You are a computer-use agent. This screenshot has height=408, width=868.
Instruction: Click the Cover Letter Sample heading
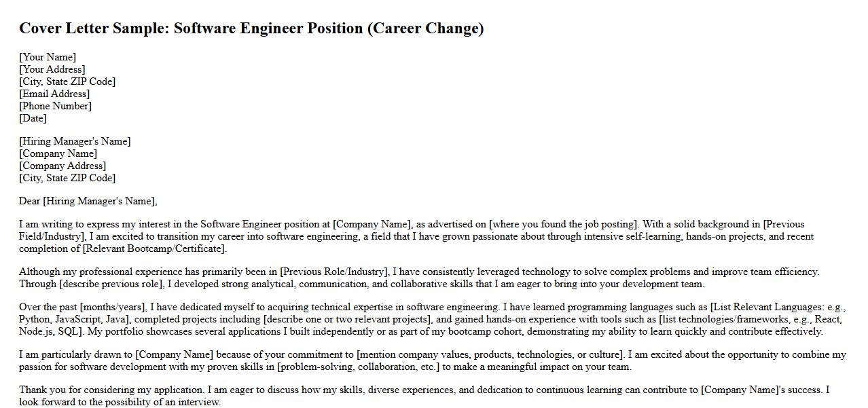pyautogui.click(x=251, y=29)
